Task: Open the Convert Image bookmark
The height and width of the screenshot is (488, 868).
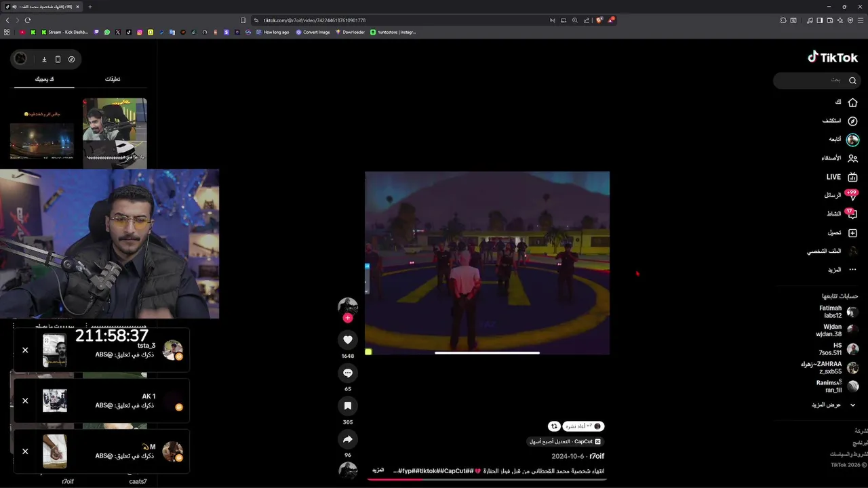Action: [x=313, y=32]
